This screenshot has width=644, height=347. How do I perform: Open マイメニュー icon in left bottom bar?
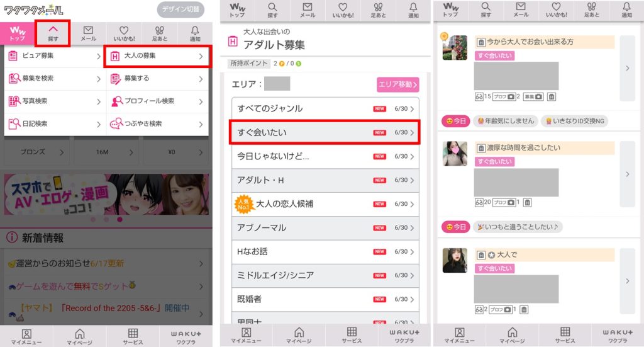coord(26,336)
